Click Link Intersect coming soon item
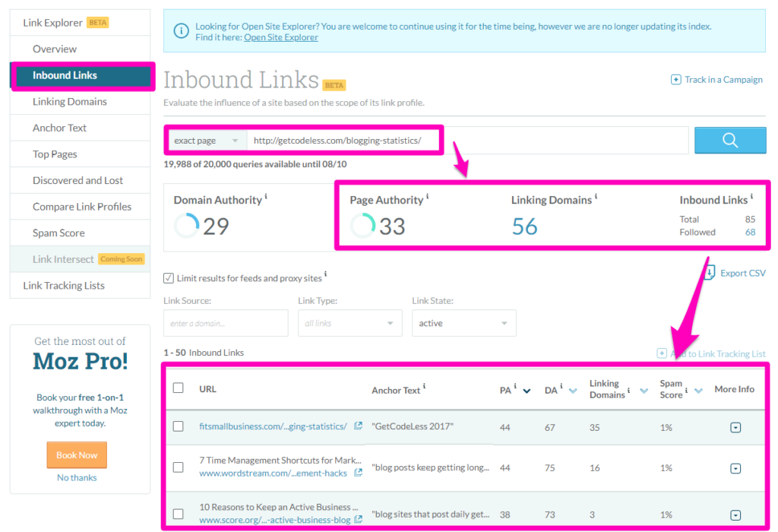The image size is (778, 532). pos(80,259)
